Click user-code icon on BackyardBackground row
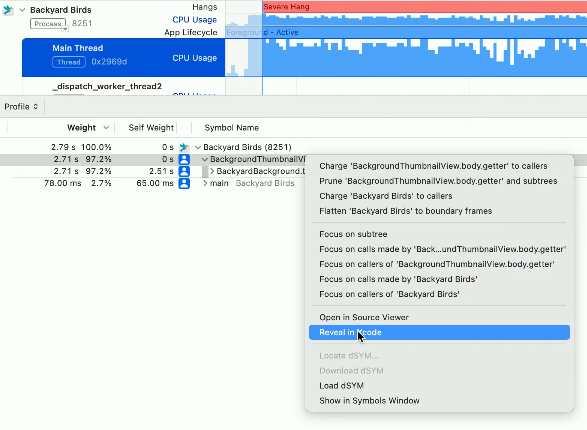This screenshot has width=587, height=430. click(x=184, y=171)
